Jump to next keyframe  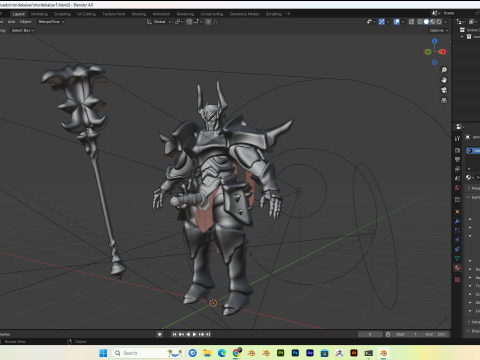(201, 334)
